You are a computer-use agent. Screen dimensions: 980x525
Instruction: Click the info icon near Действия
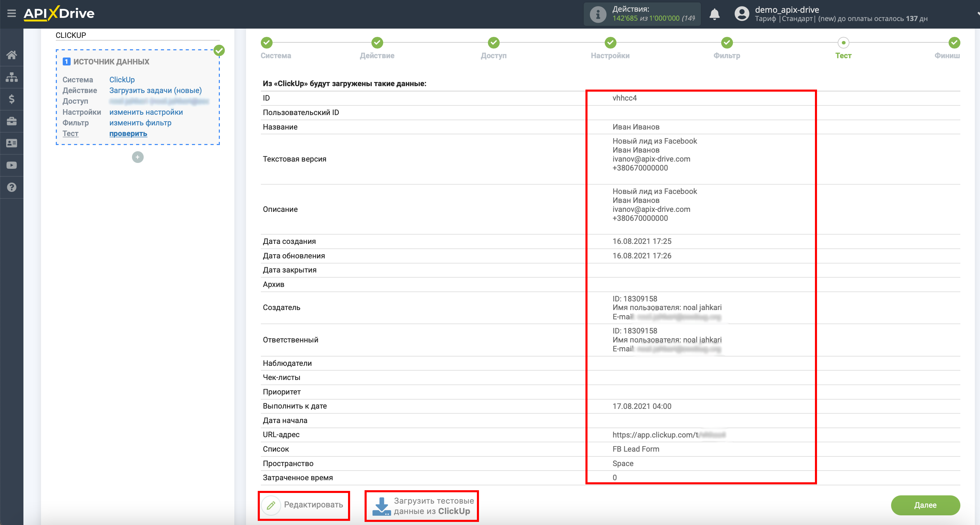[x=598, y=14]
